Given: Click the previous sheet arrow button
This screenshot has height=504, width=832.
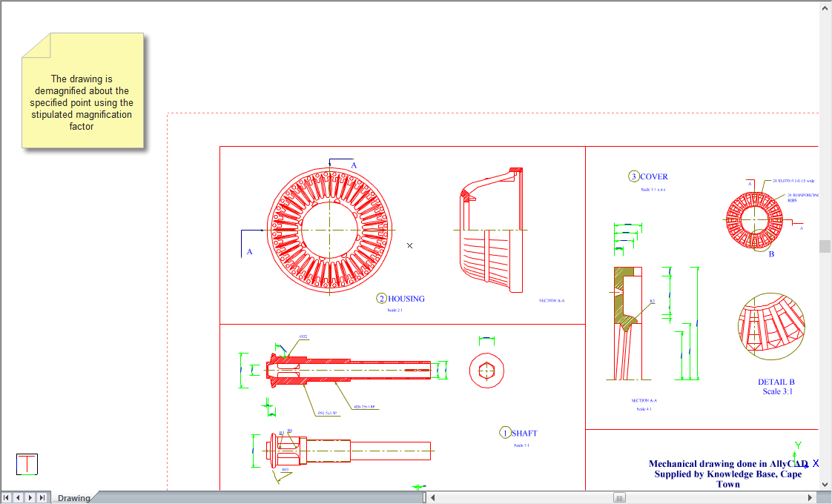Looking at the screenshot, I should pyautogui.click(x=19, y=497).
